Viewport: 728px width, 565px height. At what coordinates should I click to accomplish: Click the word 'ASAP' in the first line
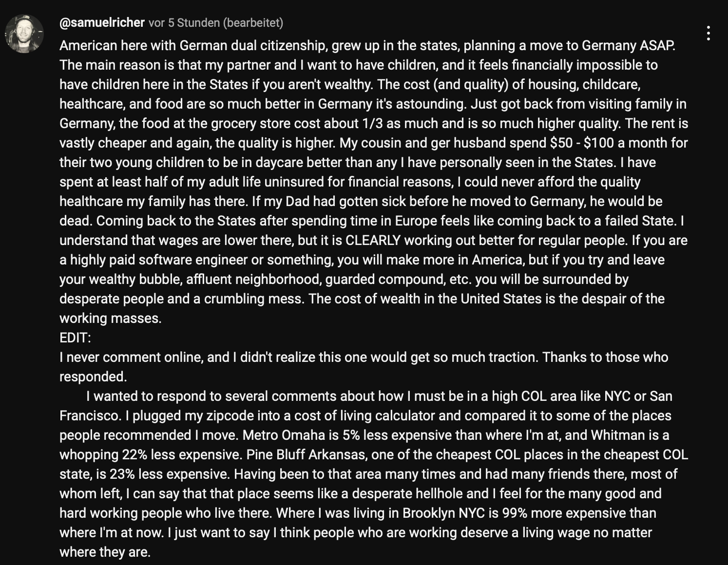click(x=661, y=45)
